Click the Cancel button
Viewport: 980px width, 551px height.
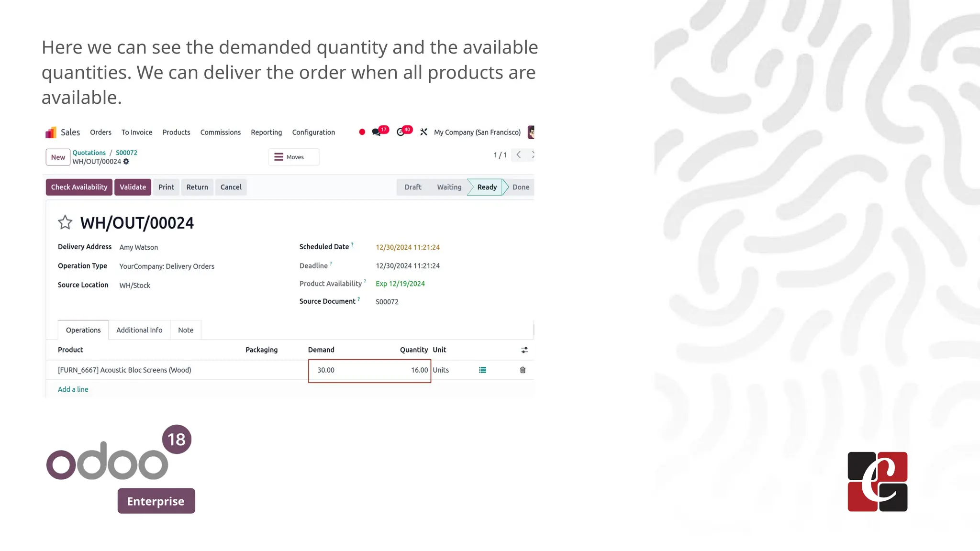click(x=231, y=187)
